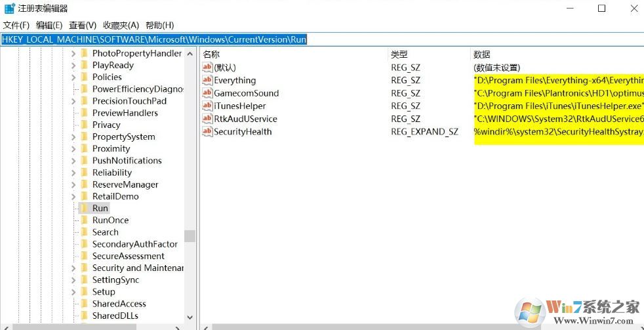Screen dimensions: 644x330
Task: Select the Reliability tree item
Action: click(111, 173)
